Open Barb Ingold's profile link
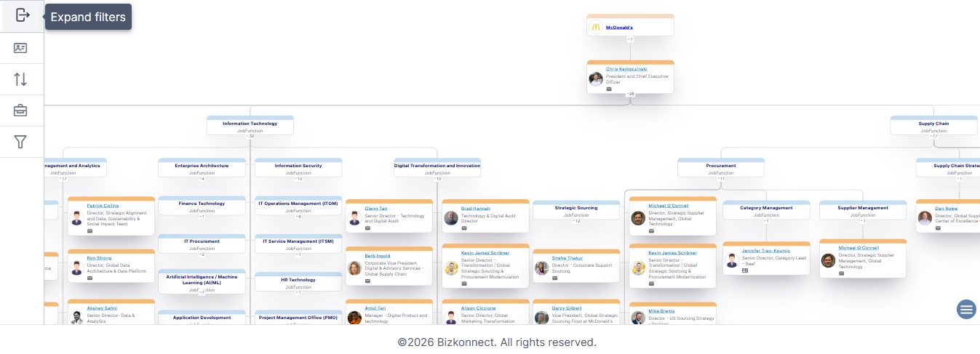This screenshot has height=354, width=980. pyautogui.click(x=378, y=256)
